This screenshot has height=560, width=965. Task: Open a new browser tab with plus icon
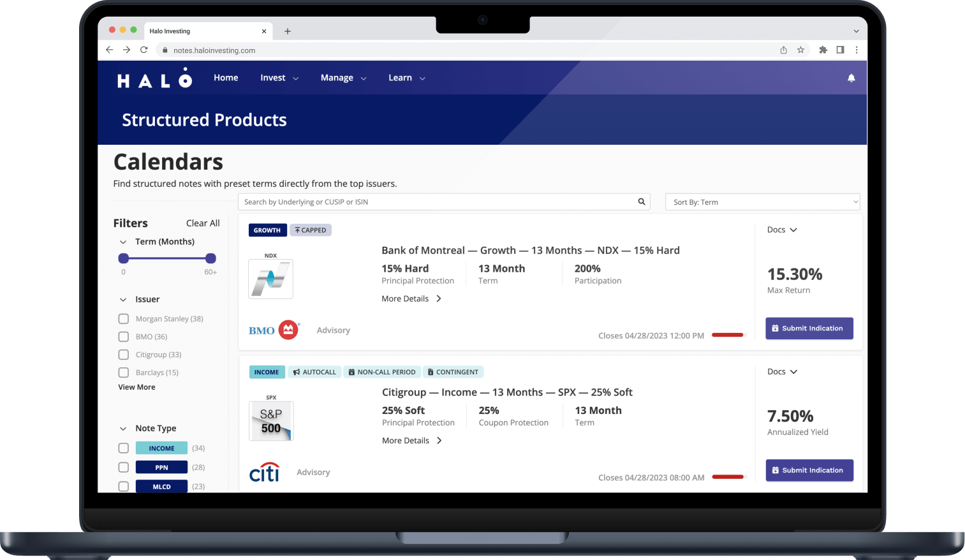click(288, 31)
